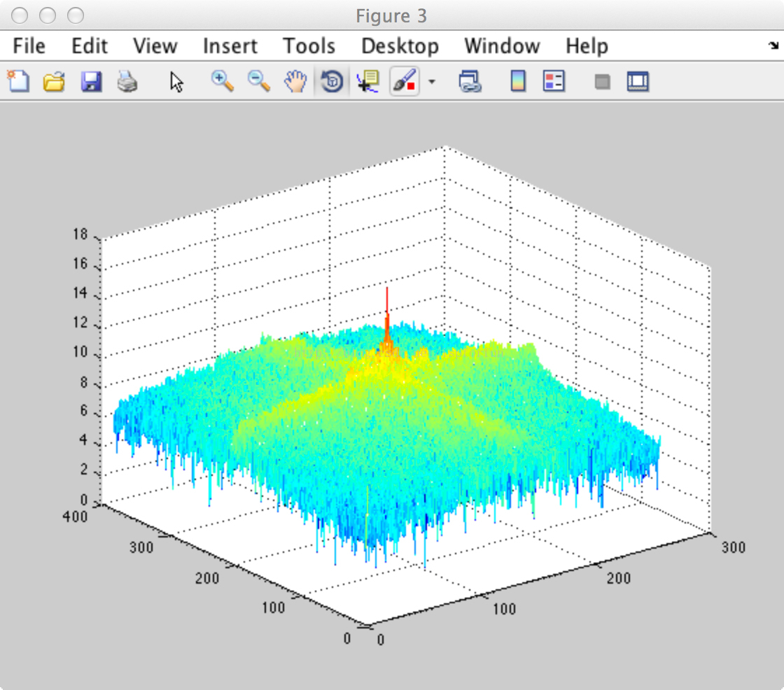This screenshot has height=690, width=784.
Task: Show plot tools and dock figure icon
Action: [x=638, y=81]
